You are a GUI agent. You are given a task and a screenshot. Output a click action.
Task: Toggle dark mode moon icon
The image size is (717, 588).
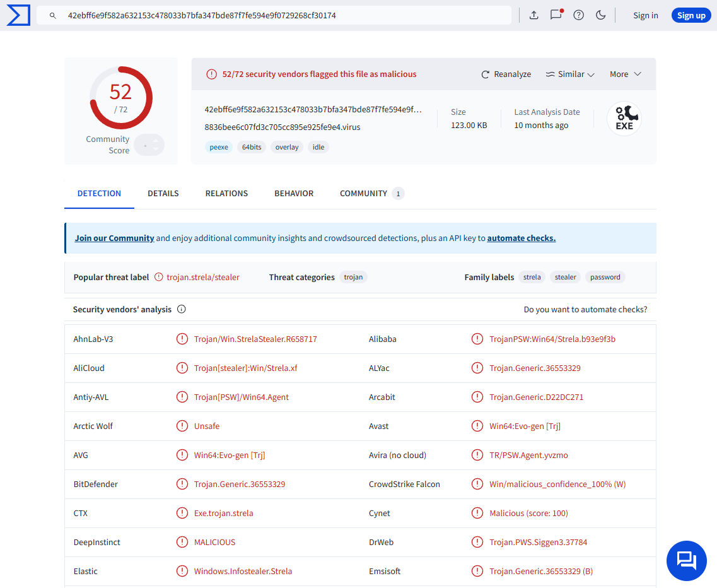click(600, 15)
